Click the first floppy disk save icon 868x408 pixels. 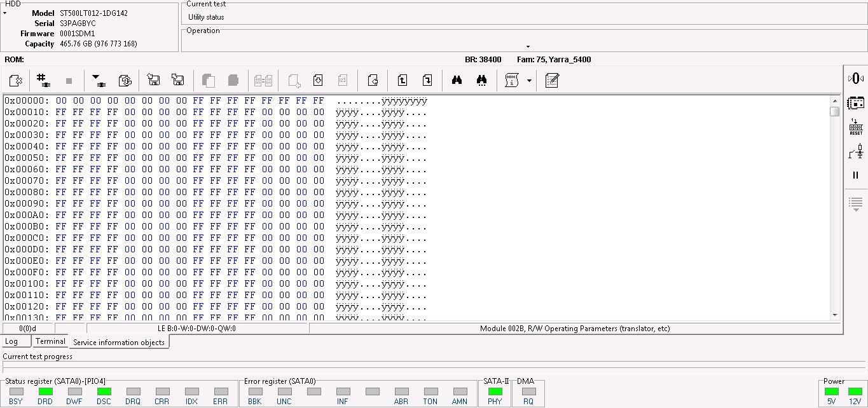[153, 81]
